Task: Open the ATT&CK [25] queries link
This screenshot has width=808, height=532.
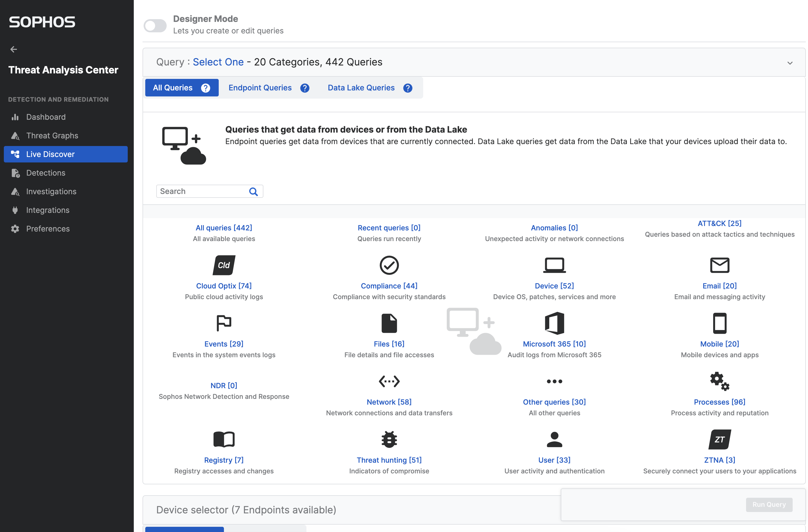Action: 719,224
